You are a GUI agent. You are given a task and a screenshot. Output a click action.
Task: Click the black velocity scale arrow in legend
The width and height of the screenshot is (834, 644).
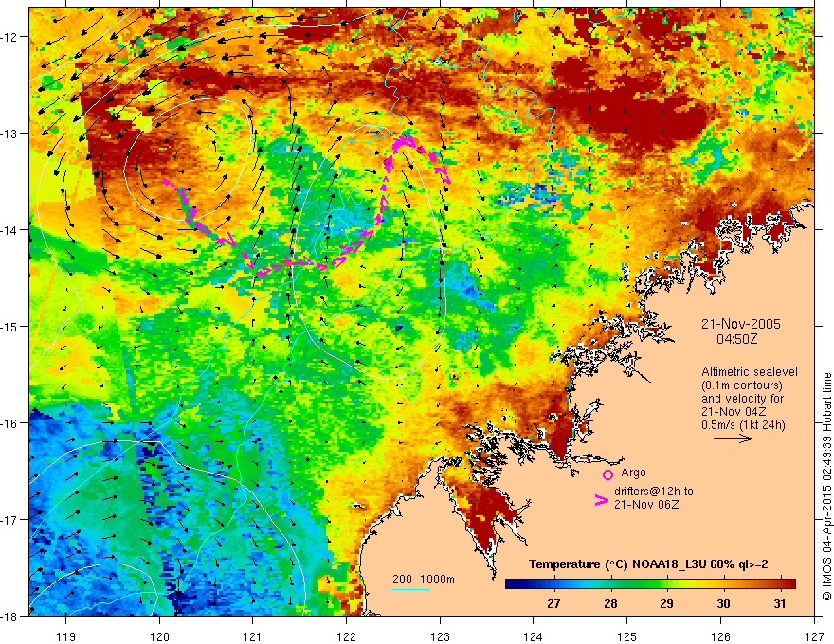(733, 438)
